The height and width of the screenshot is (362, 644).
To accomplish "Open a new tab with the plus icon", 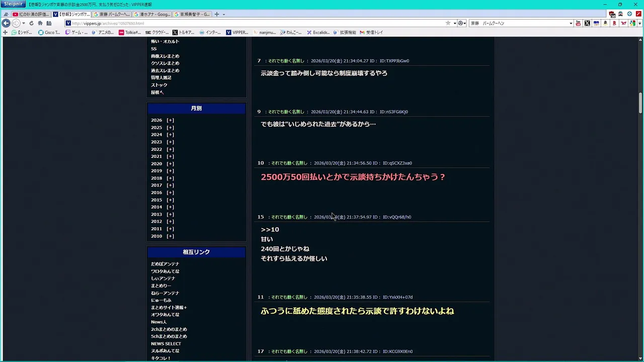I will (217, 14).
